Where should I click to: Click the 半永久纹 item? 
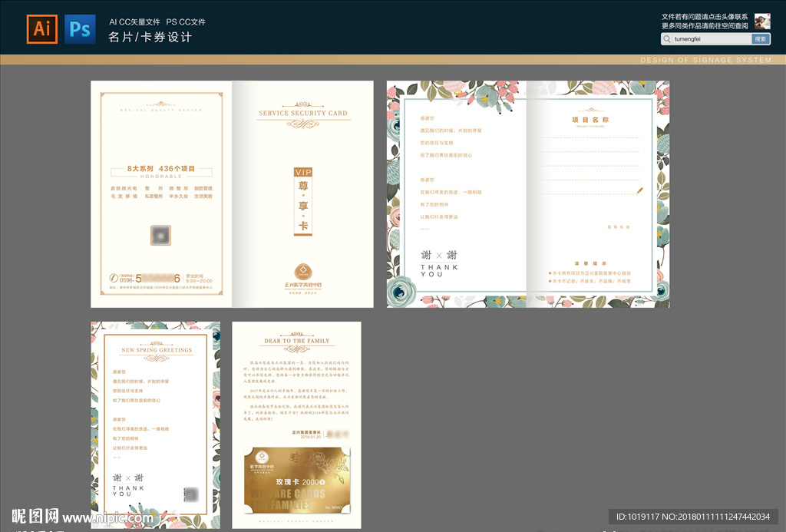[178, 197]
